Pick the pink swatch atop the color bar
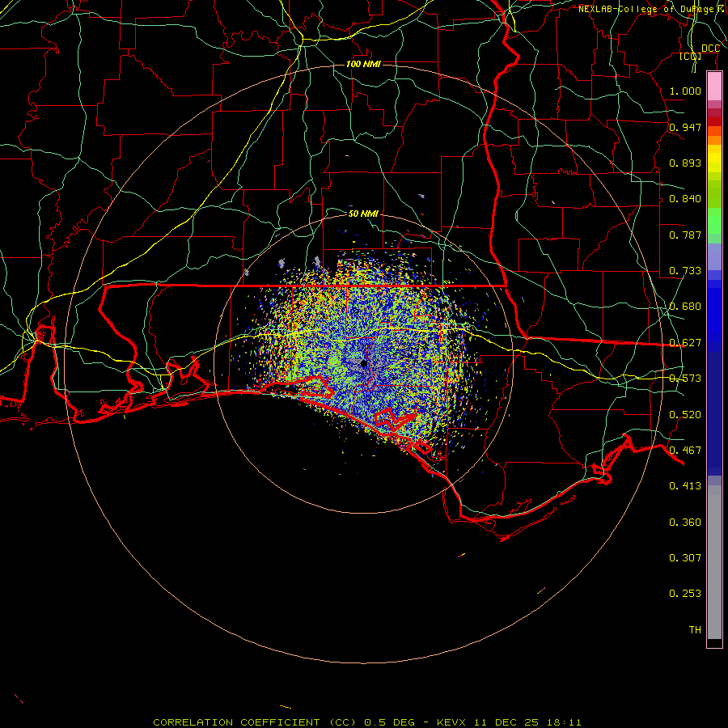Image resolution: width=728 pixels, height=728 pixels. (714, 87)
